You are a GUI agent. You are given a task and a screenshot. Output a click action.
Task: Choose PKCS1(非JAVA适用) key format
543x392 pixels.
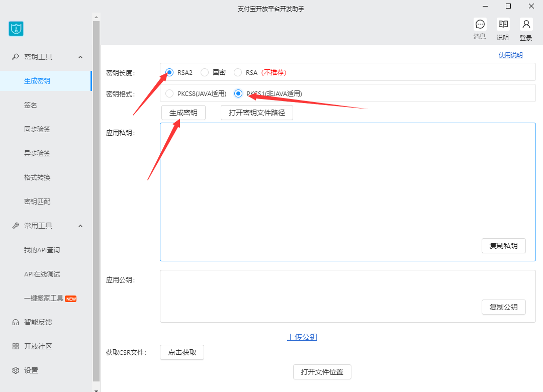coord(238,93)
